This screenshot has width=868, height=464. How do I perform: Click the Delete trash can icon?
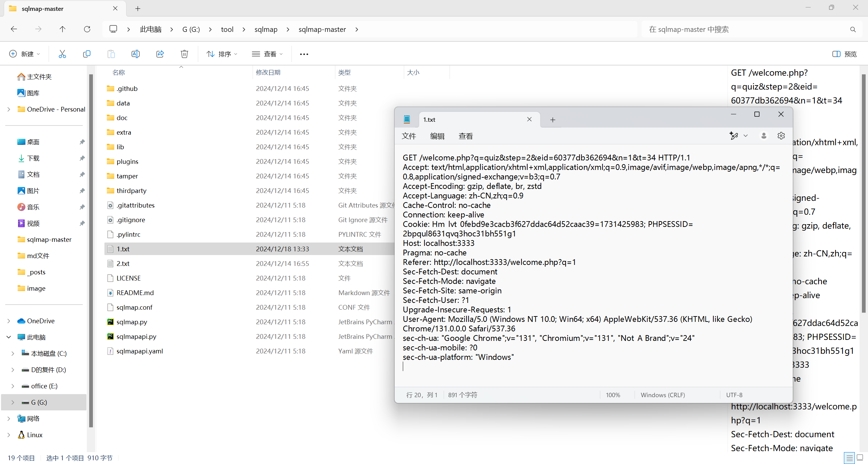(x=184, y=54)
